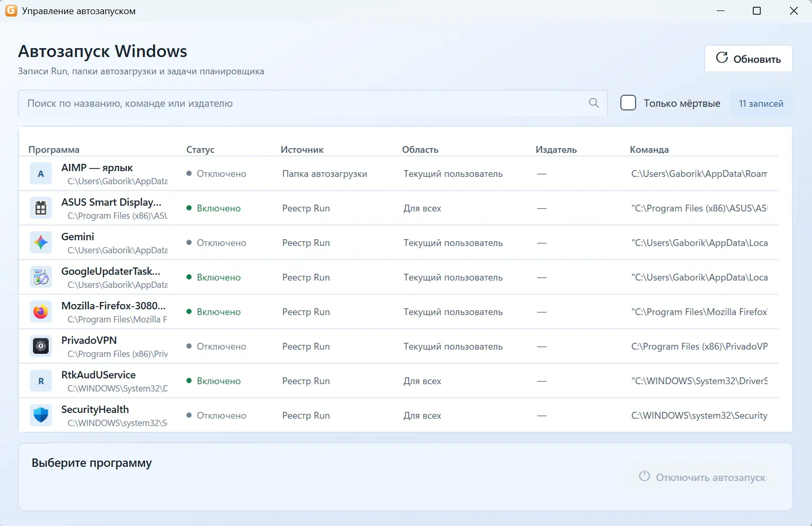Click the Отключить автозапуск button
This screenshot has height=526, width=812.
click(x=702, y=477)
